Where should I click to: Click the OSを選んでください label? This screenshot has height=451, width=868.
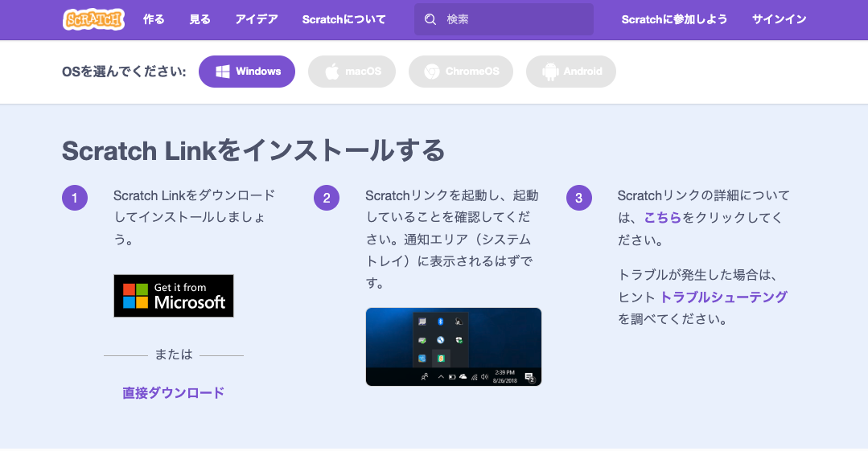tap(124, 72)
